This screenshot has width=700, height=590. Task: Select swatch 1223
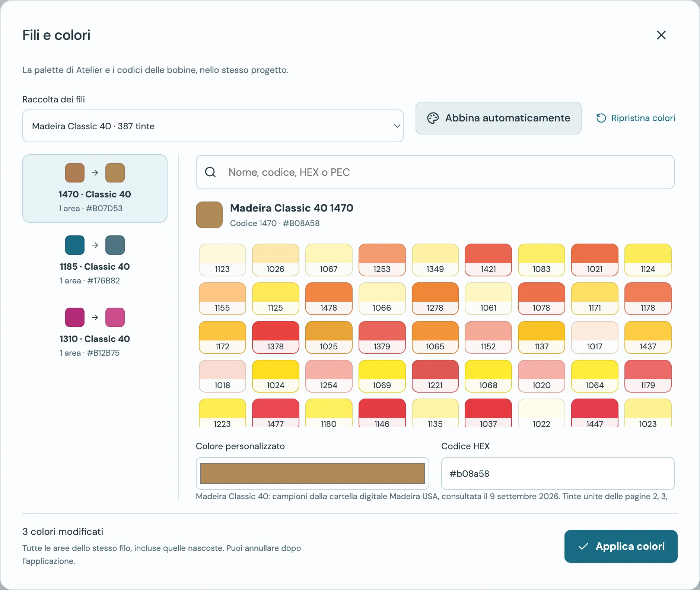222,413
